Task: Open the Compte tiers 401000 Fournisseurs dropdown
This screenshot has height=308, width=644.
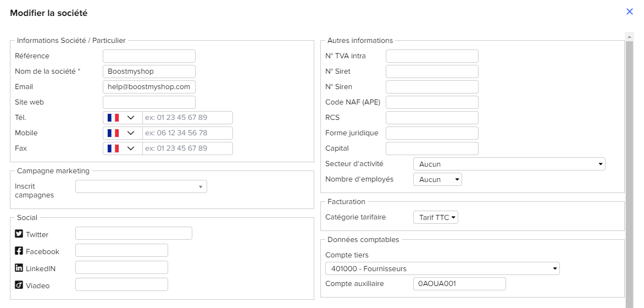Action: (x=443, y=268)
